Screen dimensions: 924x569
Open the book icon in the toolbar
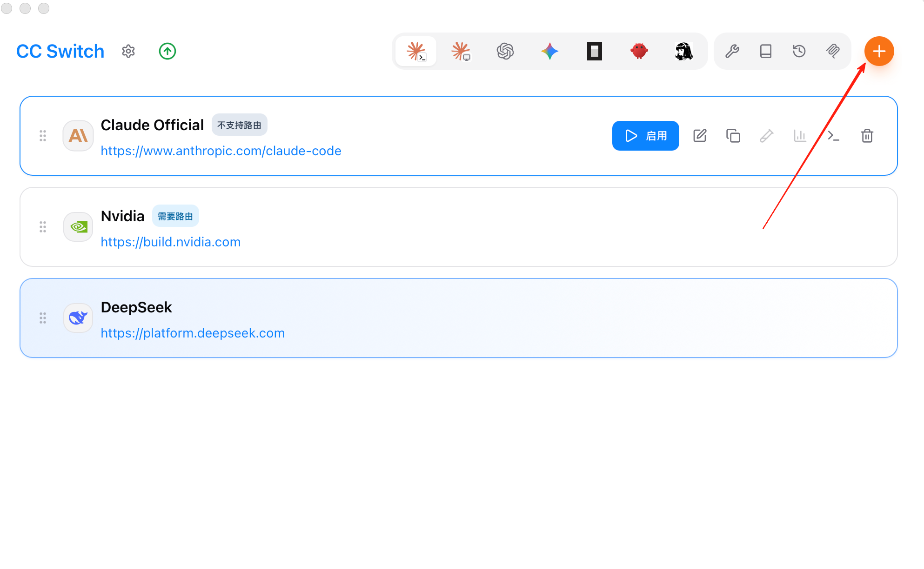click(x=766, y=51)
